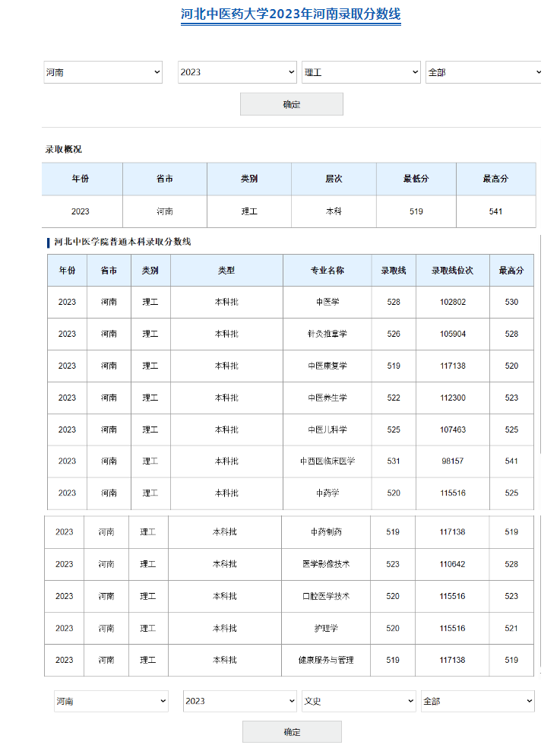Click the upper 确定 button

point(292,104)
